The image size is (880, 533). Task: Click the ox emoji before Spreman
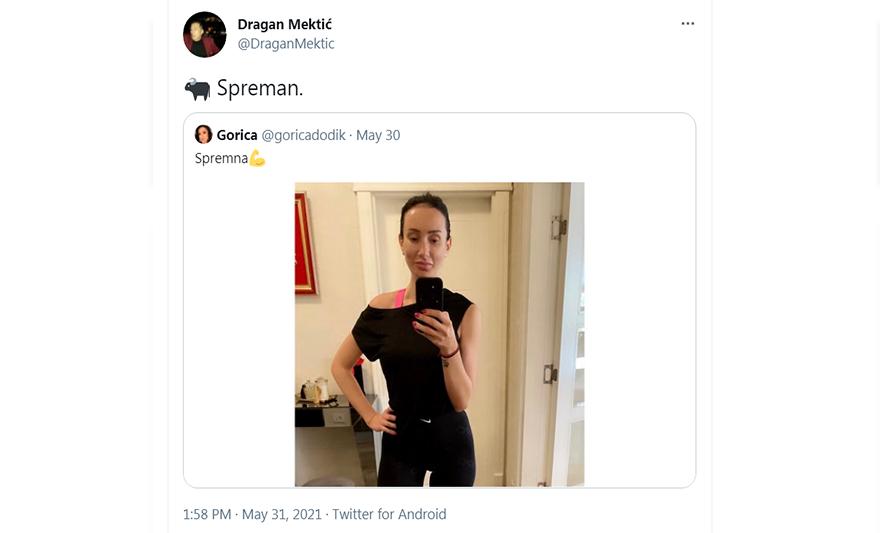pos(198,89)
